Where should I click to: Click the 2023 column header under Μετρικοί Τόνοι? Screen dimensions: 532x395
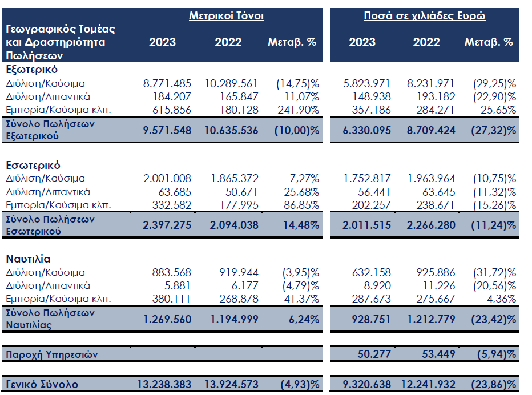pos(163,42)
